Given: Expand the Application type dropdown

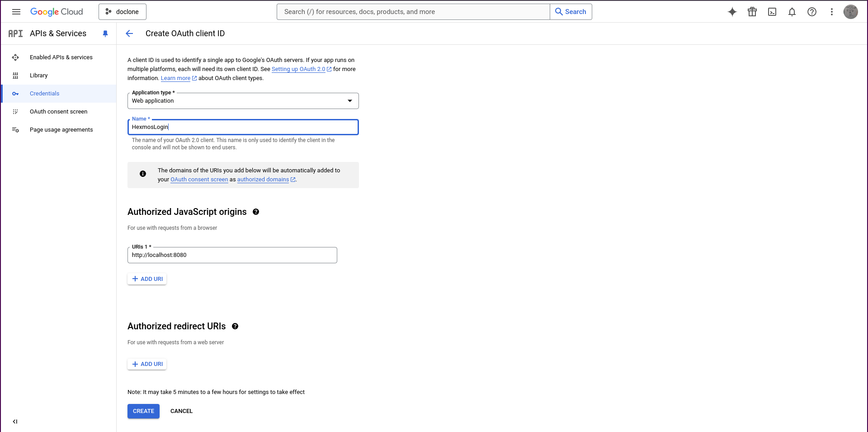Looking at the screenshot, I should point(243,101).
